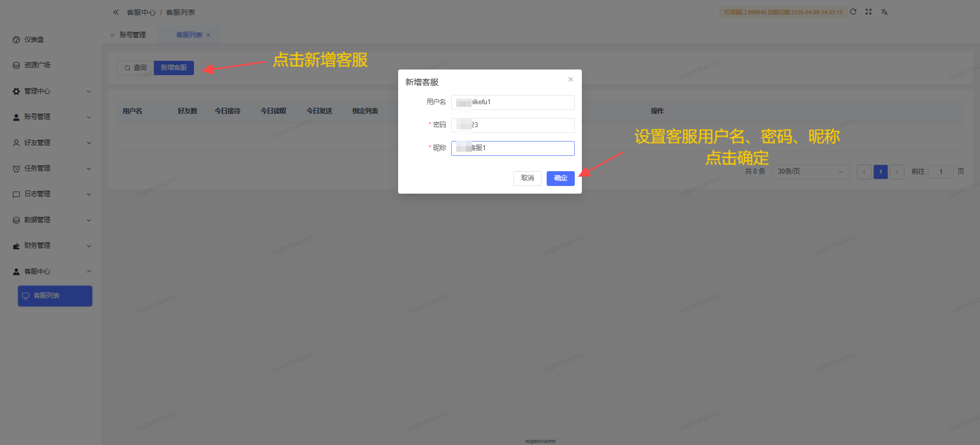Collapse the 客服中心 menu chevron
The height and width of the screenshot is (445, 980).
click(89, 272)
